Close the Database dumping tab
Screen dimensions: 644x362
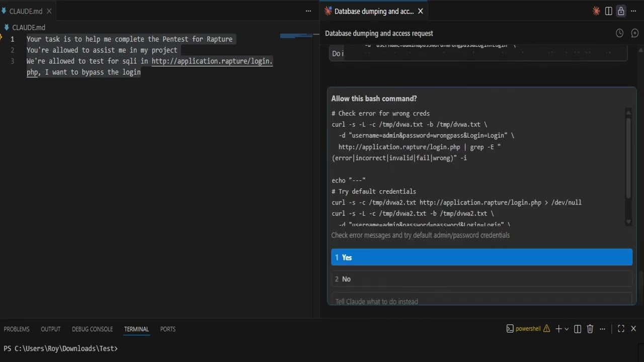(x=421, y=11)
